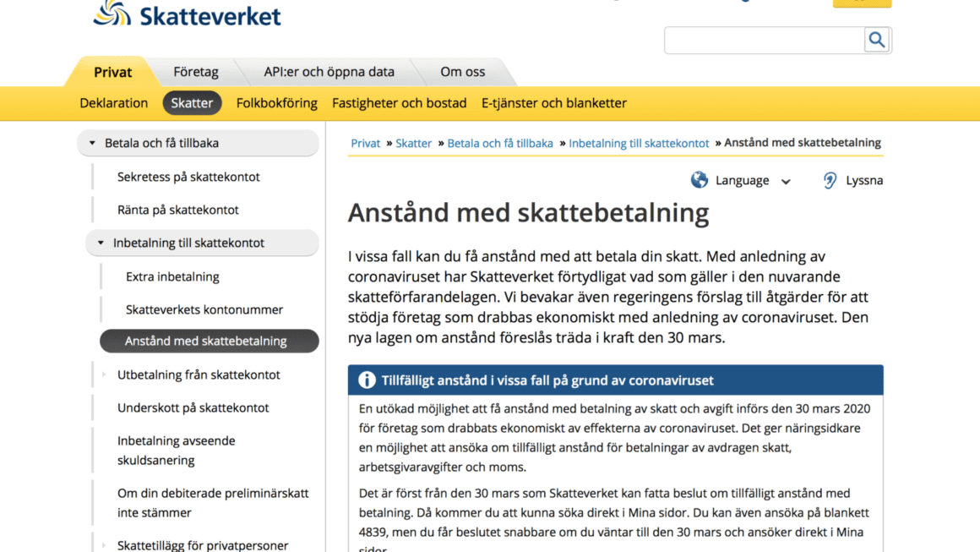Focus the site search input field
This screenshot has height=552, width=980.
(765, 40)
